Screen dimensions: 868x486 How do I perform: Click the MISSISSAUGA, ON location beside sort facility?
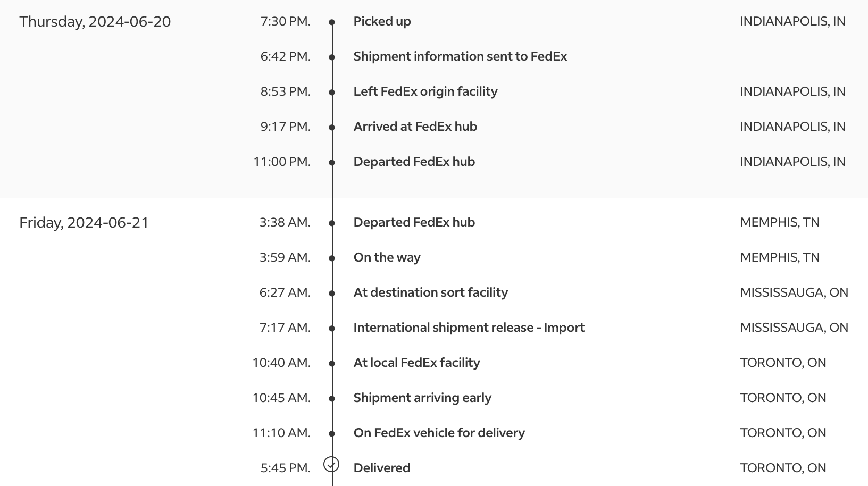(x=794, y=292)
